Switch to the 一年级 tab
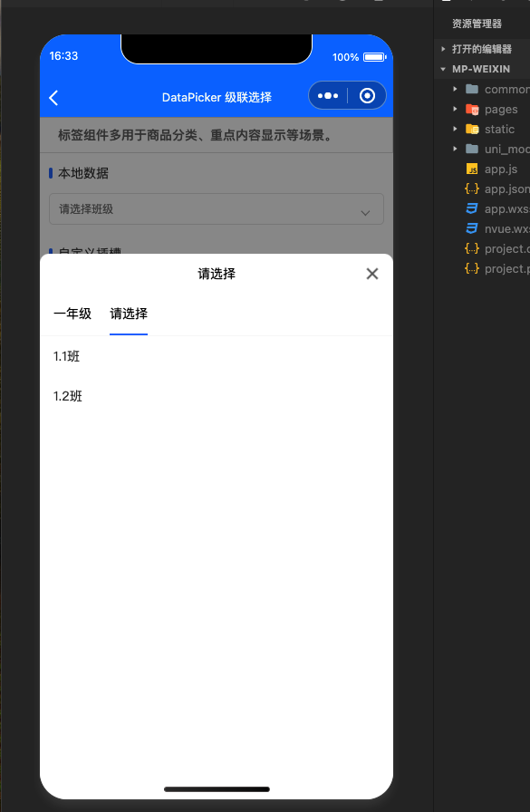 click(72, 314)
